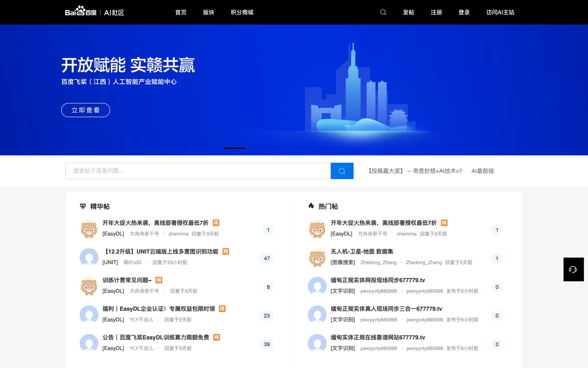Click the flame icon beside 热门帖
Screen dimensions: 588x368
311,206
